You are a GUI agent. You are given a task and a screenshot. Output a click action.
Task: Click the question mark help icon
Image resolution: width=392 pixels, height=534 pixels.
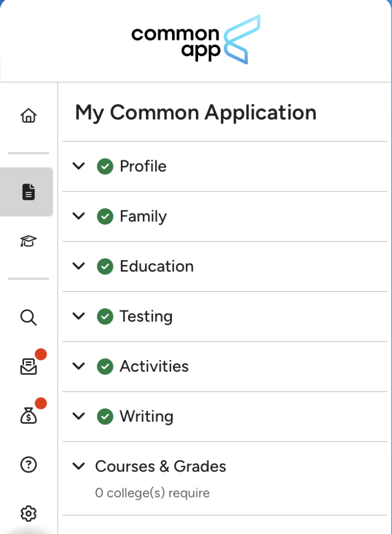(28, 465)
